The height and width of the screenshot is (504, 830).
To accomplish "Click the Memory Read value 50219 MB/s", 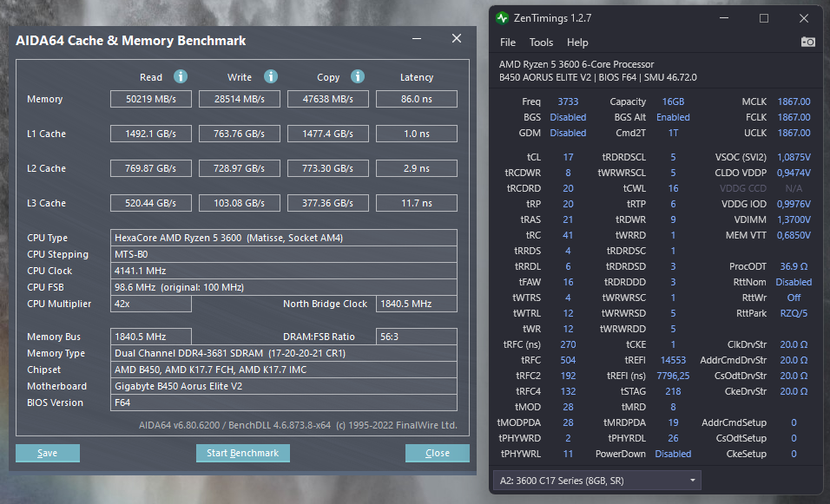I will point(151,99).
